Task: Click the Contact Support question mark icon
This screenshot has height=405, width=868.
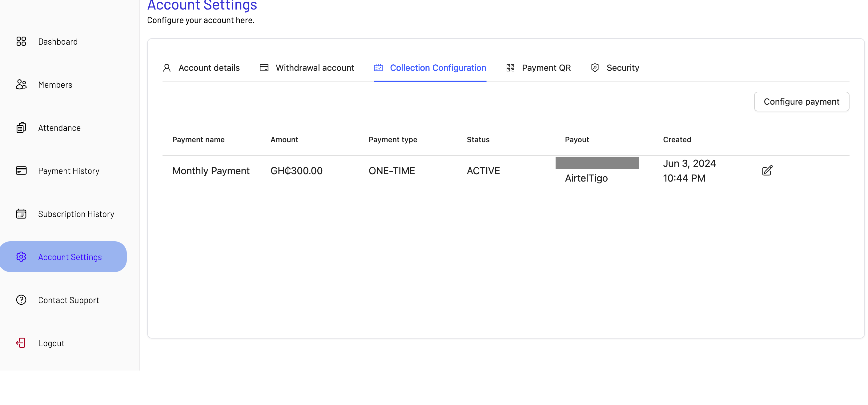Action: (21, 300)
